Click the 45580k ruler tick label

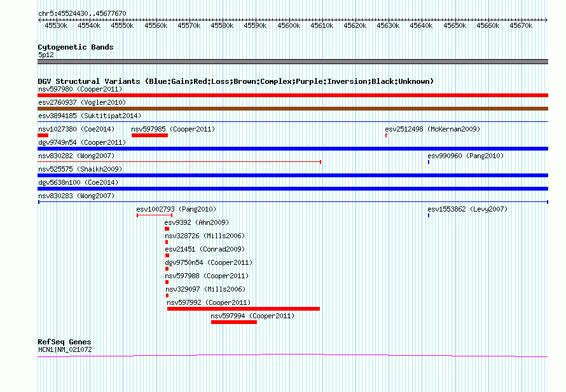222,25
